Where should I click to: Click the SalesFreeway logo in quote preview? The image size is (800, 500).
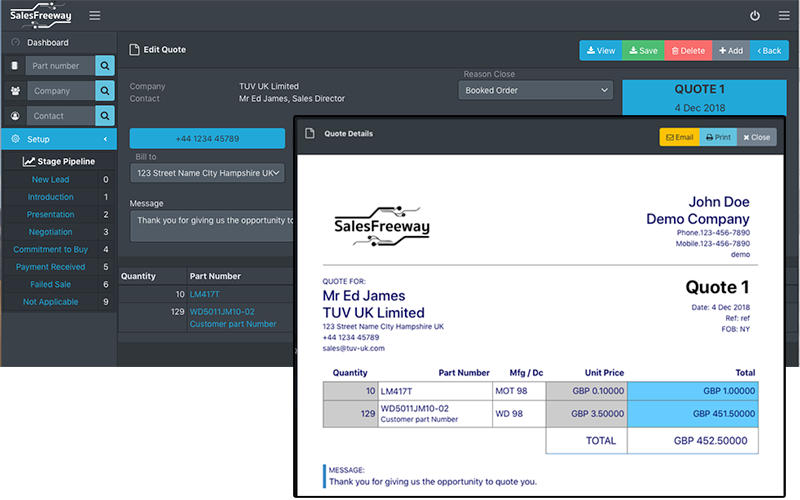click(382, 226)
